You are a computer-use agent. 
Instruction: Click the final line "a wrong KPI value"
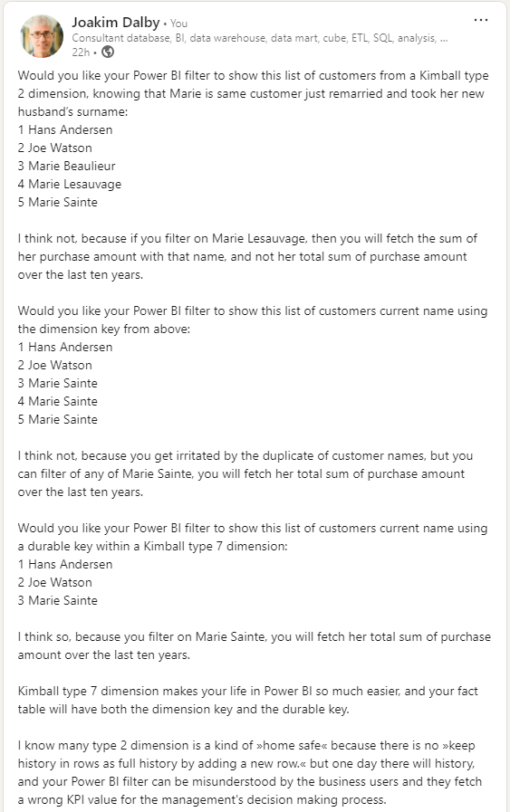[202, 799]
